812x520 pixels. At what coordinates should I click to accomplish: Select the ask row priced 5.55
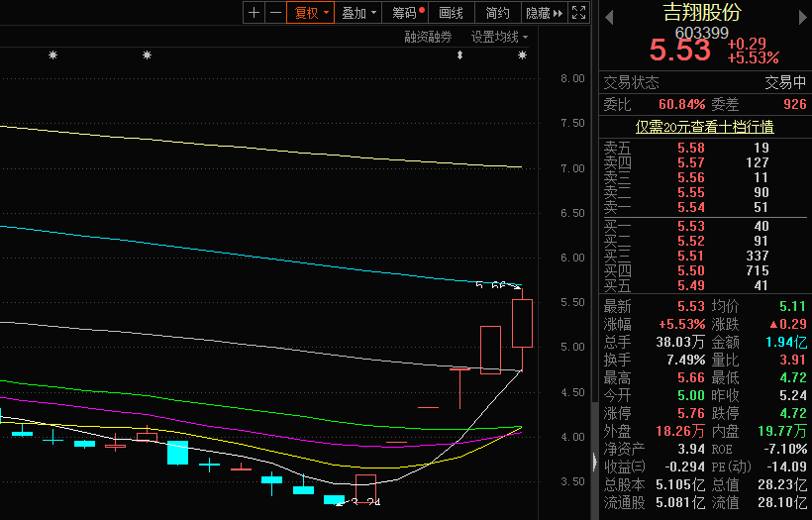705,193
